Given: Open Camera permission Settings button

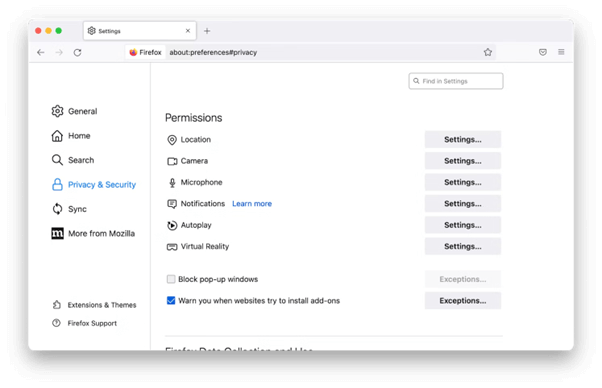Looking at the screenshot, I should pos(463,161).
